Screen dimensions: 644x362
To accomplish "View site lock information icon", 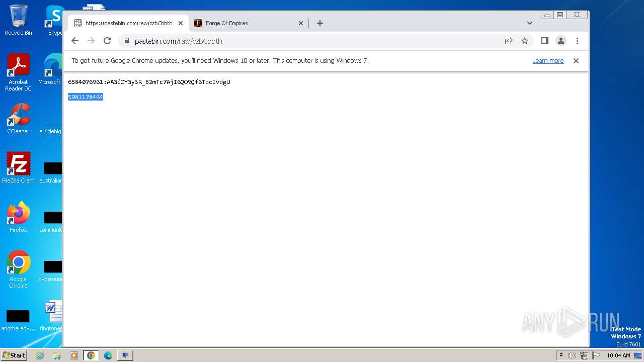I will coord(127,41).
